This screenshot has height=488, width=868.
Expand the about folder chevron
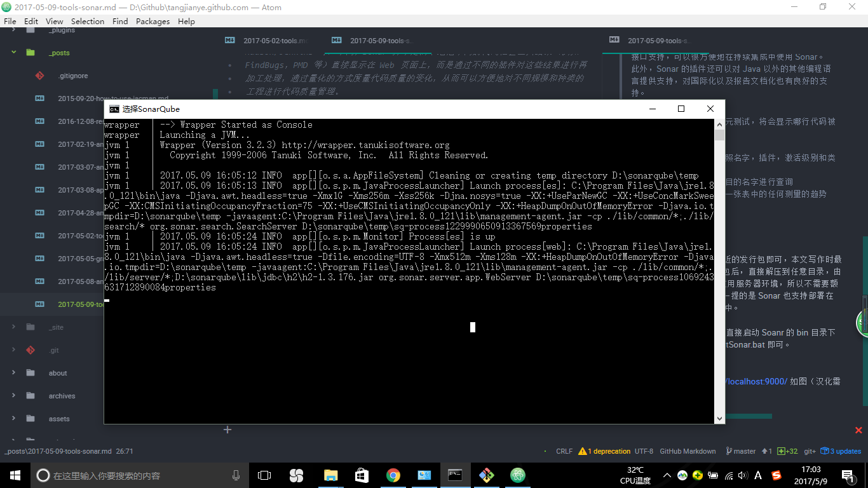pyautogui.click(x=14, y=373)
